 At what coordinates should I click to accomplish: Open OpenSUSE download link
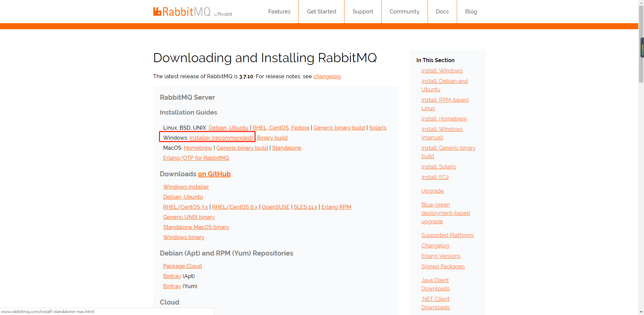pos(275,207)
